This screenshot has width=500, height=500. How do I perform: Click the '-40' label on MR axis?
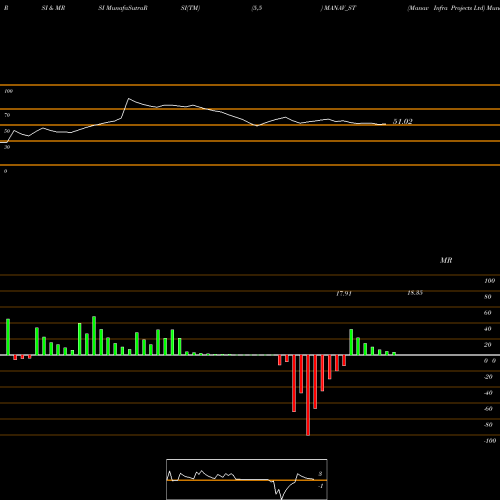pyautogui.click(x=488, y=393)
